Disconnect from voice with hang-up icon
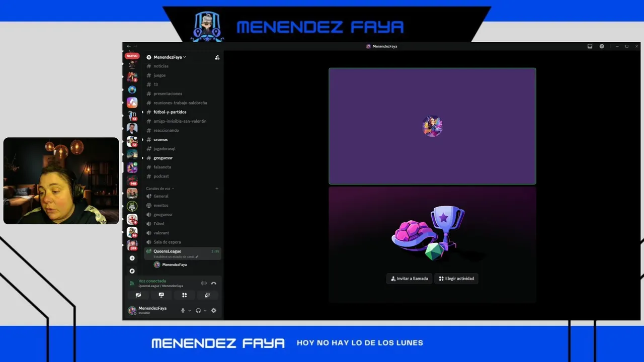The width and height of the screenshot is (644, 362). point(214,283)
